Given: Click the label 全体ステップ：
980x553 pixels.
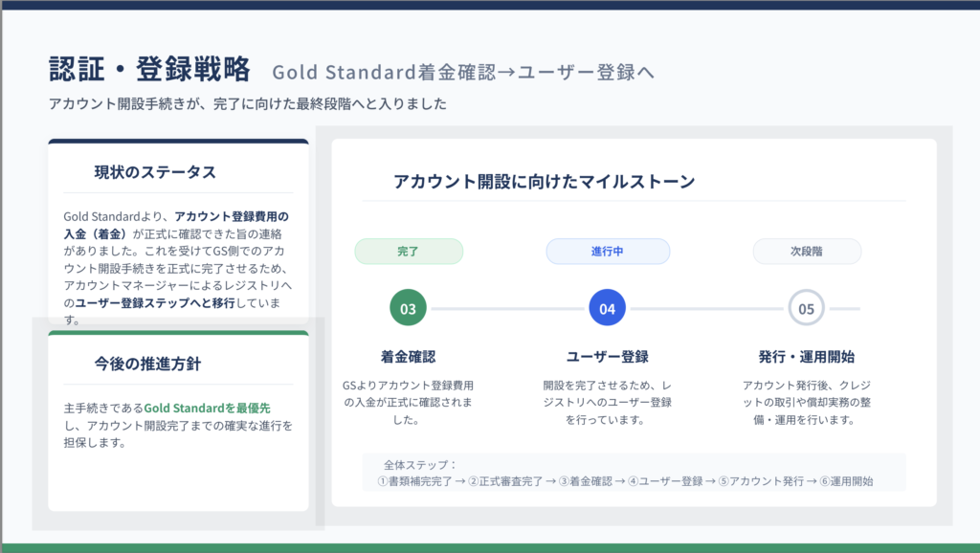Looking at the screenshot, I should click(x=421, y=465).
